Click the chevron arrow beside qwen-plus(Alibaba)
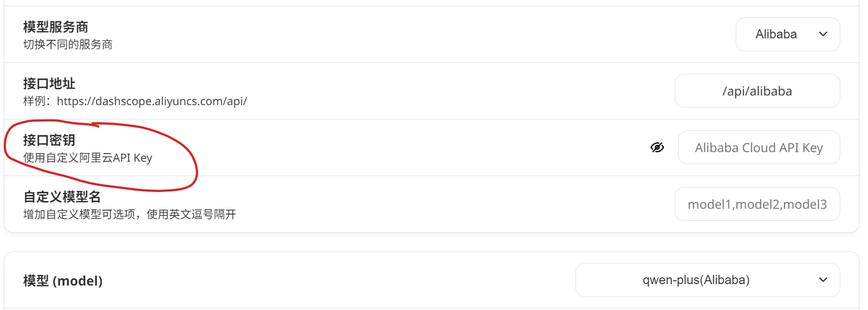 pyautogui.click(x=823, y=280)
